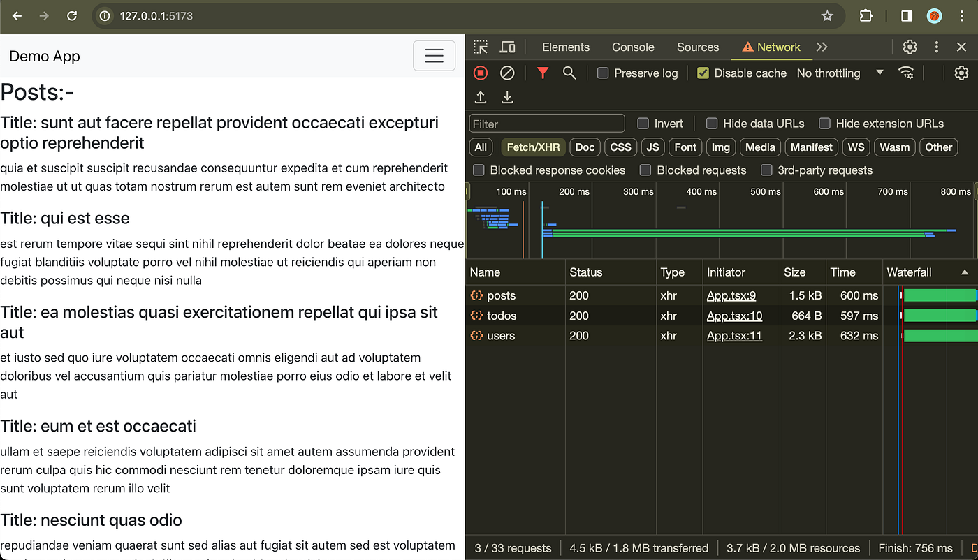Switch to the Elements tab

click(x=566, y=47)
